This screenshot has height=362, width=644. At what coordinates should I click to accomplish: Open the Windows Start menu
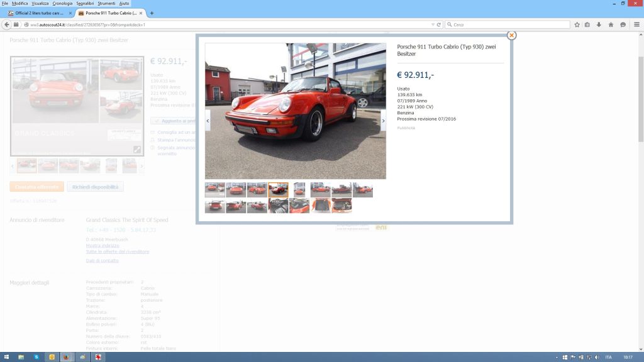6,357
